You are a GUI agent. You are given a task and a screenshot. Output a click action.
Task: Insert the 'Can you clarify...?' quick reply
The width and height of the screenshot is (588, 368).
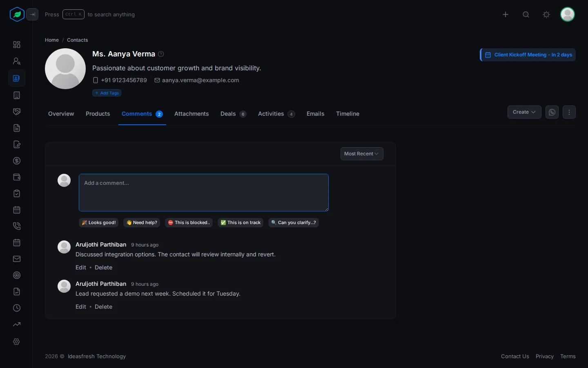coord(294,222)
